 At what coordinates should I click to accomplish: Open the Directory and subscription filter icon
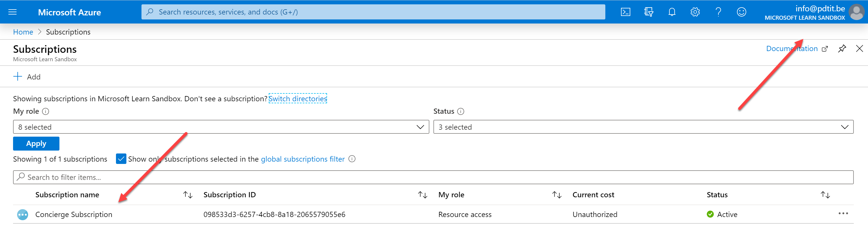[648, 12]
